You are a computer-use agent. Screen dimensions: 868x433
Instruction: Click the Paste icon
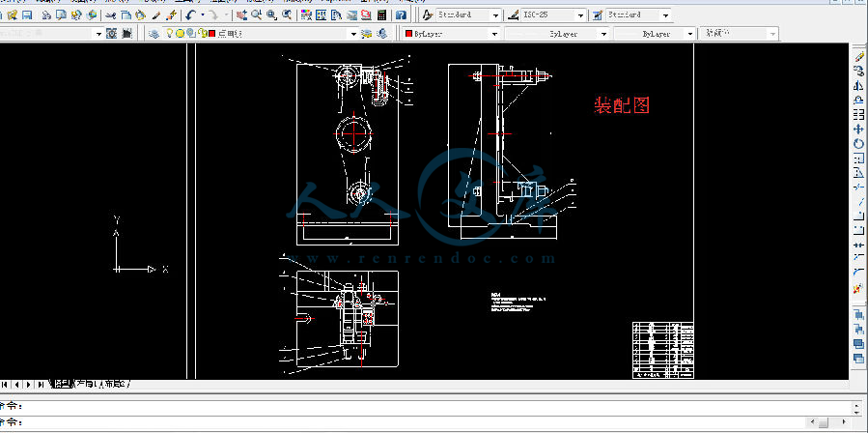[140, 14]
